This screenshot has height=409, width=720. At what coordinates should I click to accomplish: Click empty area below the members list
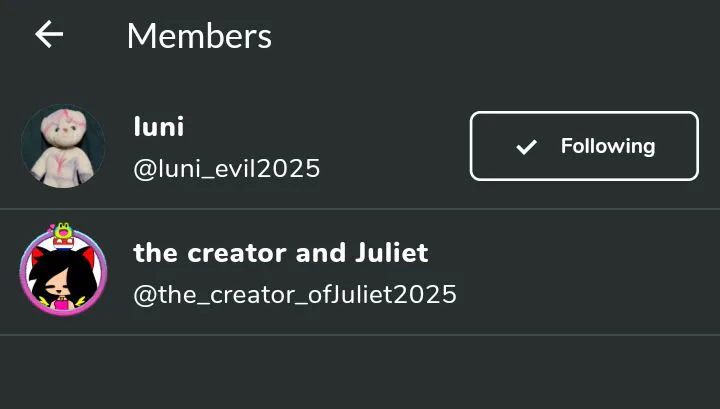360,372
